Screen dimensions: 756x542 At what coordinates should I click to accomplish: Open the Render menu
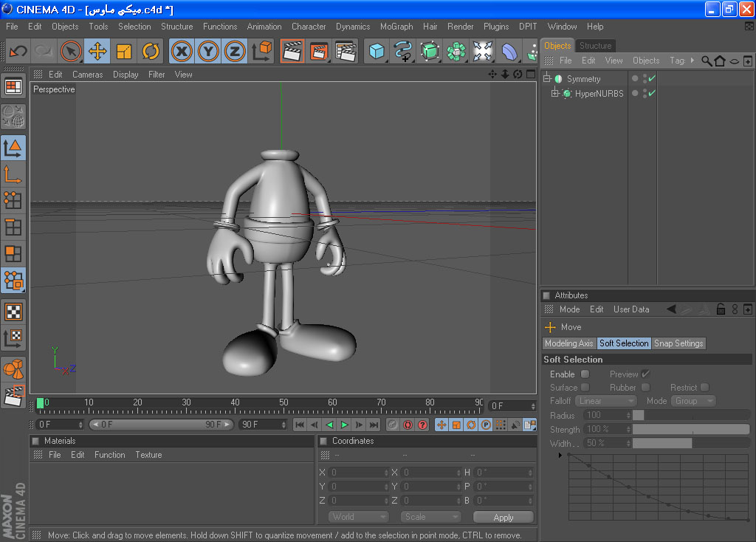[461, 27]
